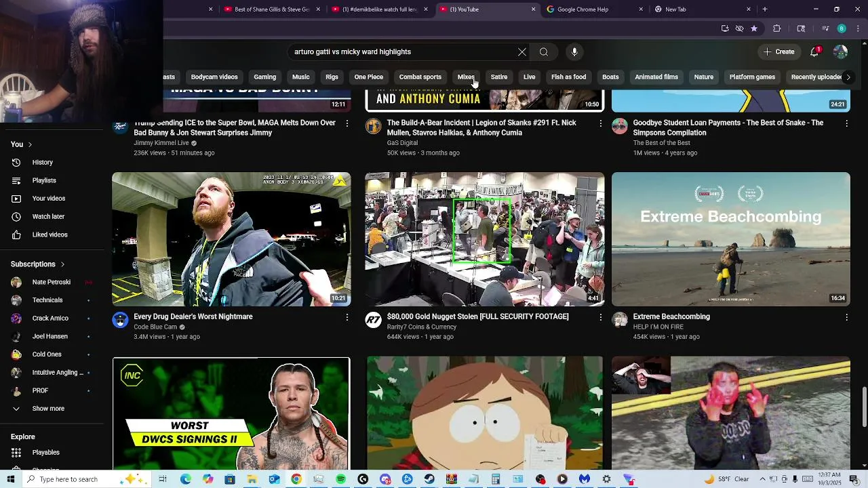This screenshot has width=868, height=488.
Task: Open options for $80,000 Gold Nugget Stolen
Action: coord(600,317)
